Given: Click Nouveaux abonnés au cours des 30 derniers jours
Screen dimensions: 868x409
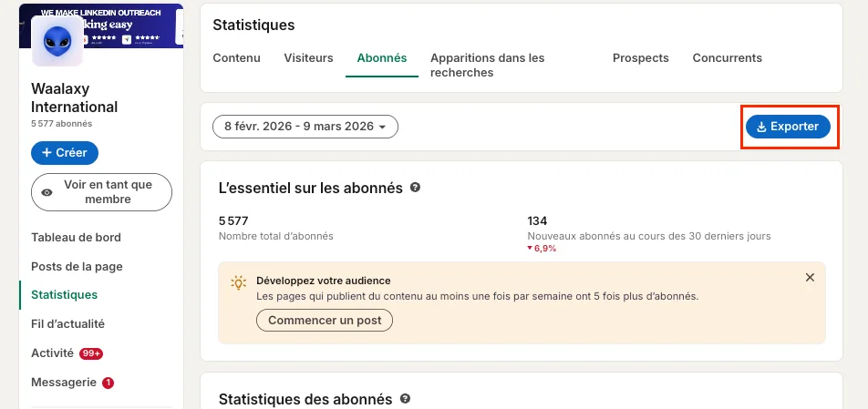Looking at the screenshot, I should 649,236.
